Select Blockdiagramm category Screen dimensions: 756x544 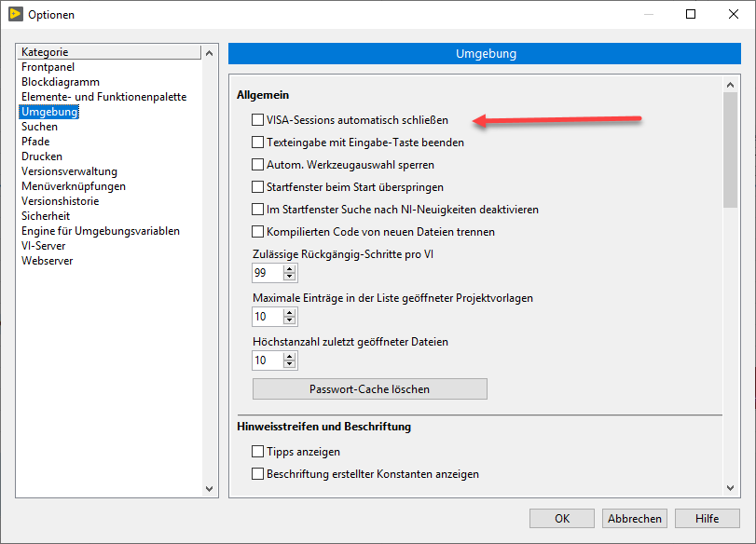pos(61,82)
